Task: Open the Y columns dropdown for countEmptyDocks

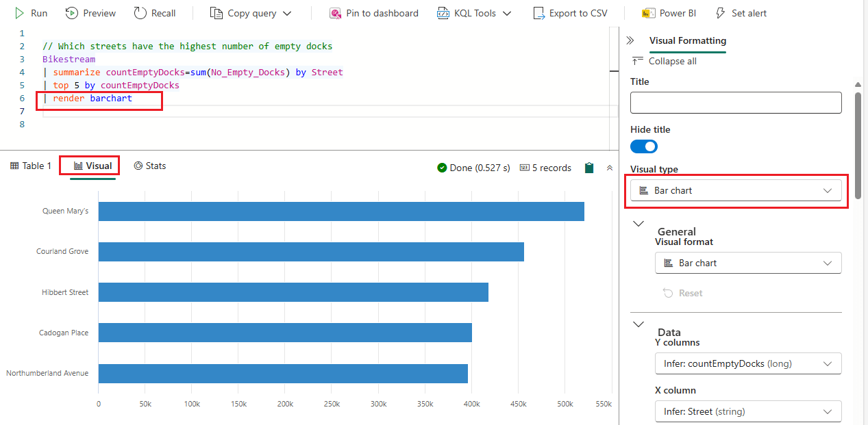Action: pos(747,363)
